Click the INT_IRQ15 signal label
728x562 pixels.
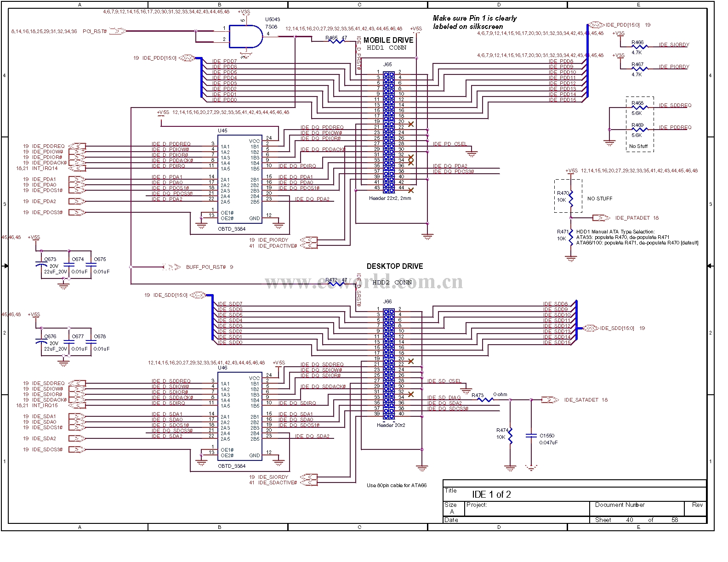pos(45,405)
